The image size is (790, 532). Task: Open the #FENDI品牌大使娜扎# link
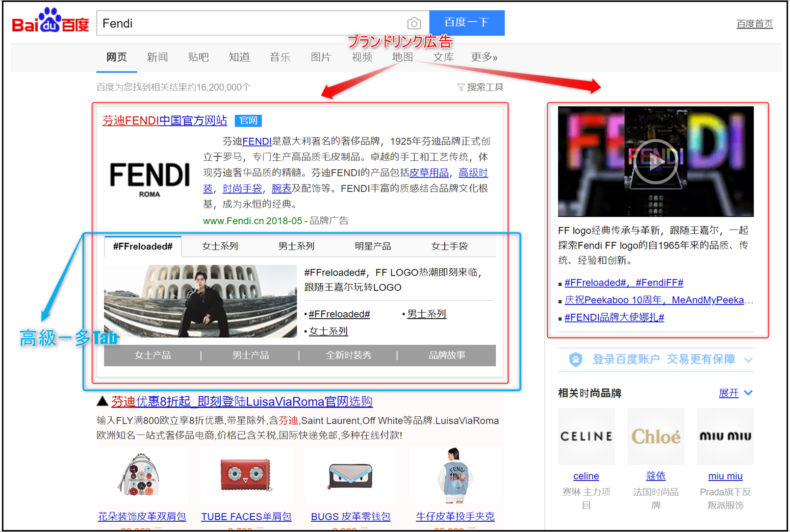click(x=614, y=317)
